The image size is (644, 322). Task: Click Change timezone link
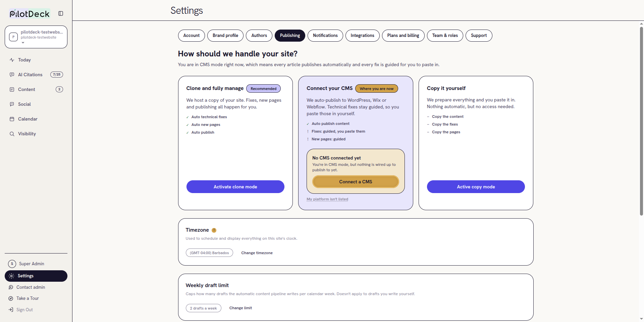257,253
